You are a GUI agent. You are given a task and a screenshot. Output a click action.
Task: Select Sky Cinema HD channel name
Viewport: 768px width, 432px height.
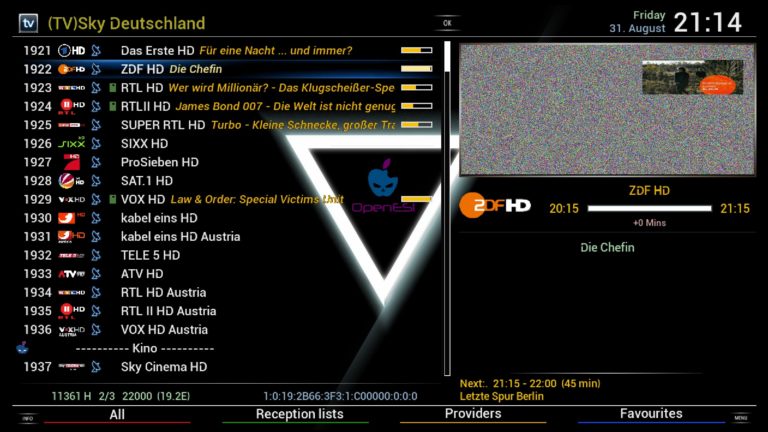(x=164, y=367)
